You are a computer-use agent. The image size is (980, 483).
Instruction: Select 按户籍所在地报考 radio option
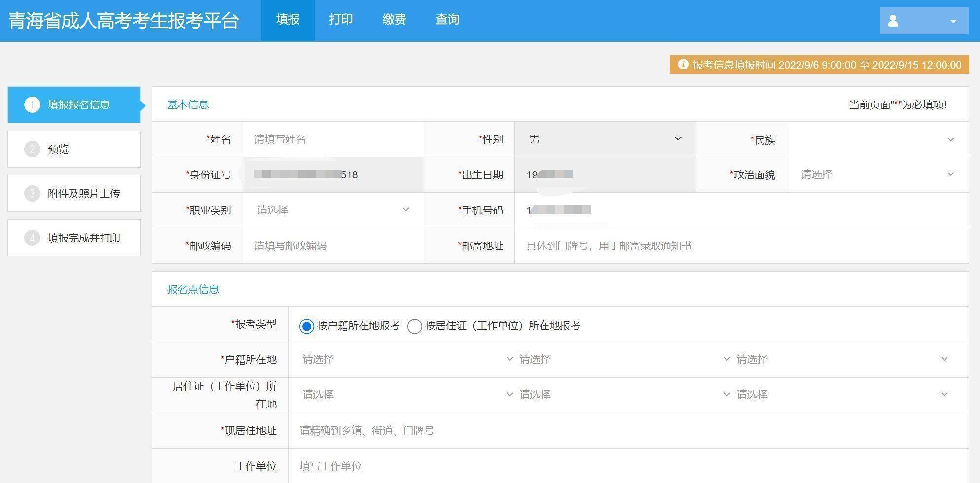[307, 326]
